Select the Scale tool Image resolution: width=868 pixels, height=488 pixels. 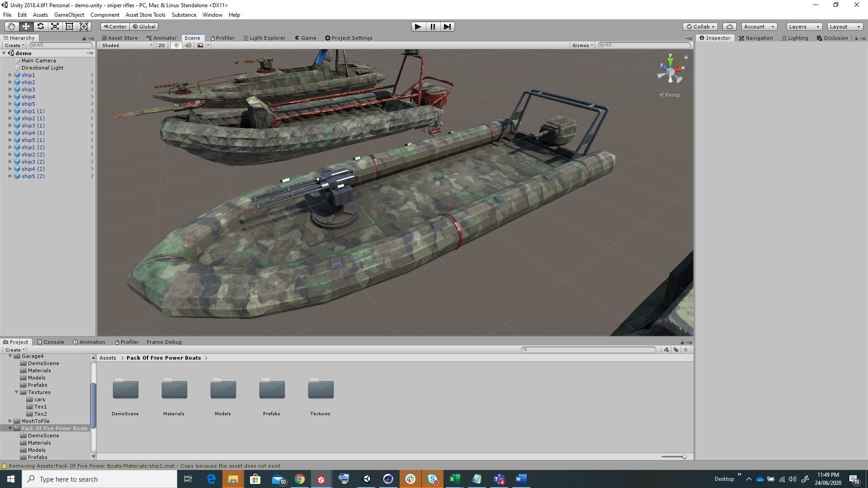coord(55,27)
